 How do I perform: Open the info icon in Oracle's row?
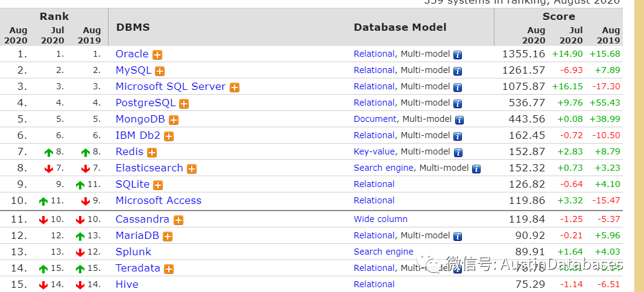click(x=458, y=55)
